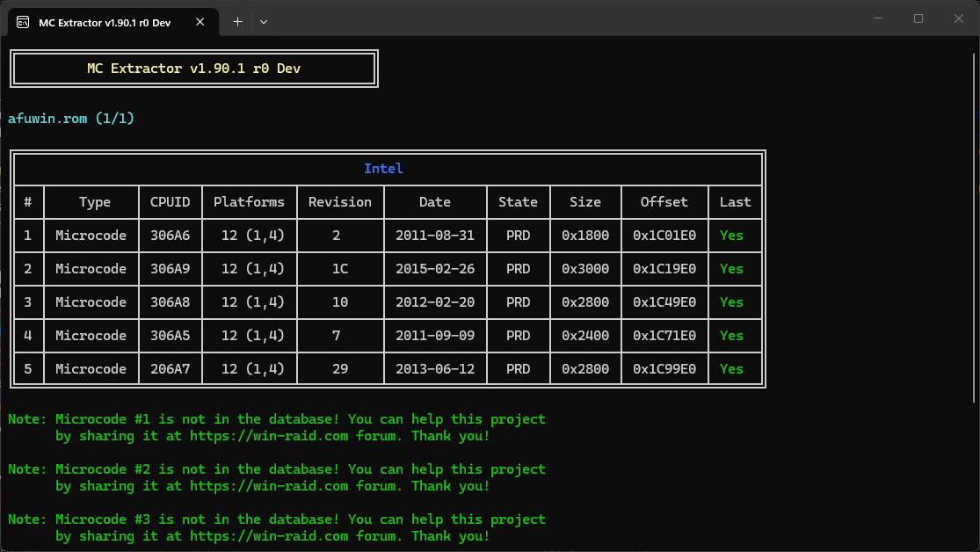Click the date 2012-02-20

click(x=435, y=302)
